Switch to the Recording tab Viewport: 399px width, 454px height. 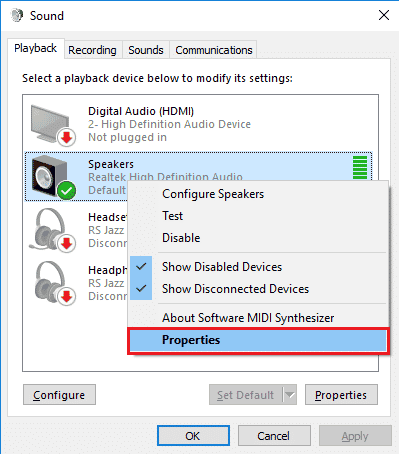(92, 50)
